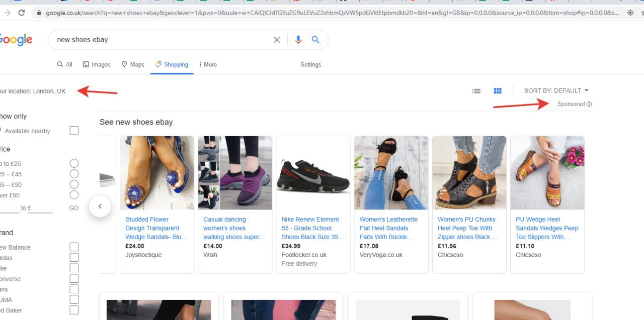Click the blue search magnifier icon
This screenshot has height=320, width=644.
click(x=315, y=40)
